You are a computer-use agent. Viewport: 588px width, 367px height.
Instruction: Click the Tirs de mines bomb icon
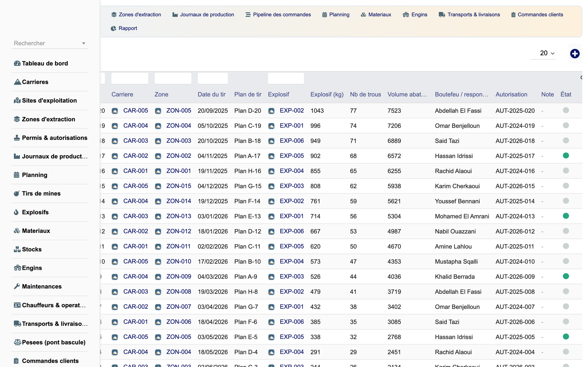[17, 193]
